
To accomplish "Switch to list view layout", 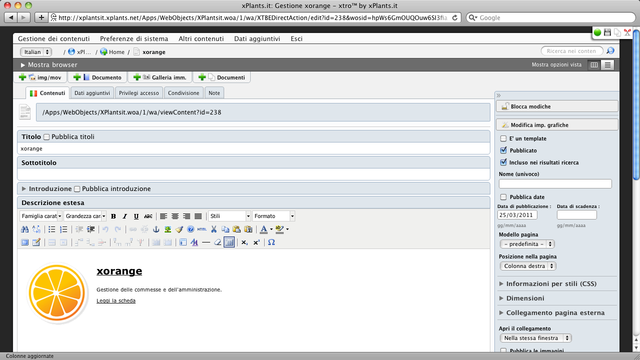I will click(608, 65).
